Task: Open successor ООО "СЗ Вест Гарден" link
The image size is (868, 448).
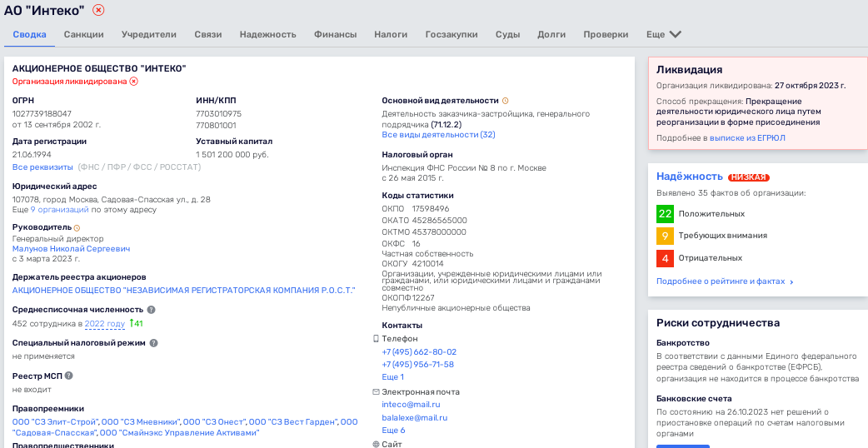Action: (x=293, y=422)
